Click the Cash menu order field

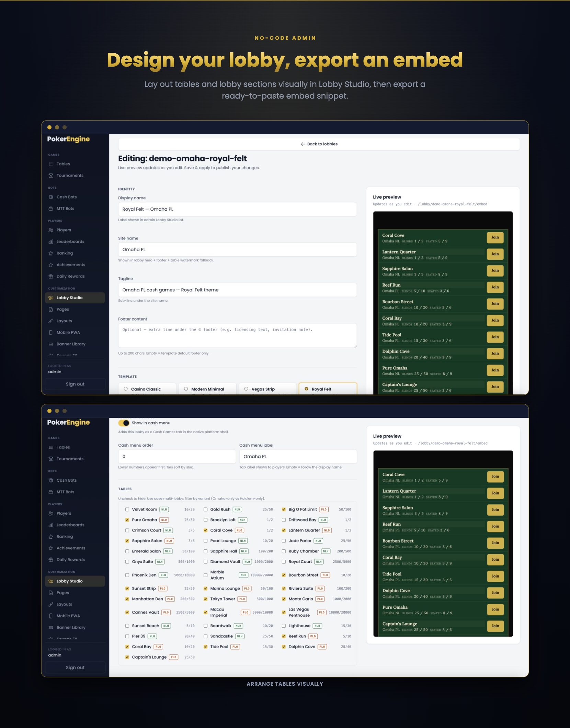[x=177, y=457]
